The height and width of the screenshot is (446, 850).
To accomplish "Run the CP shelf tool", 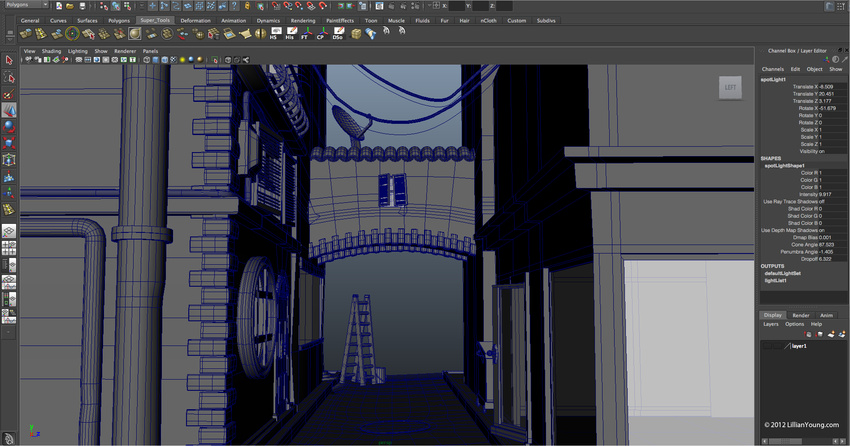I will [x=323, y=34].
